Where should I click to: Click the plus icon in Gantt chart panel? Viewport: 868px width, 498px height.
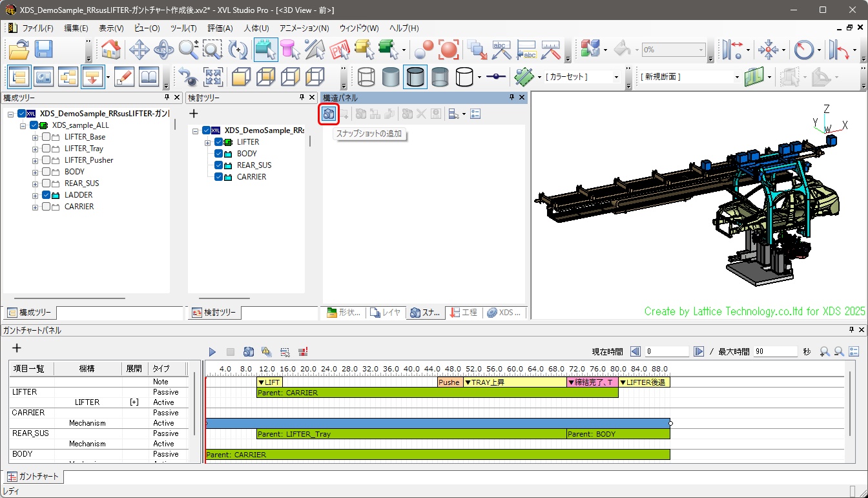click(x=17, y=348)
